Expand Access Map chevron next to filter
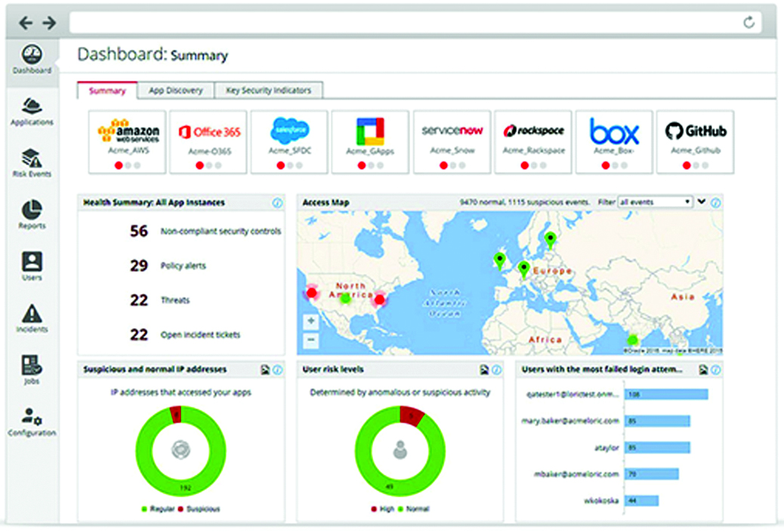Screen dimensions: 784x532 pyautogui.click(x=702, y=201)
